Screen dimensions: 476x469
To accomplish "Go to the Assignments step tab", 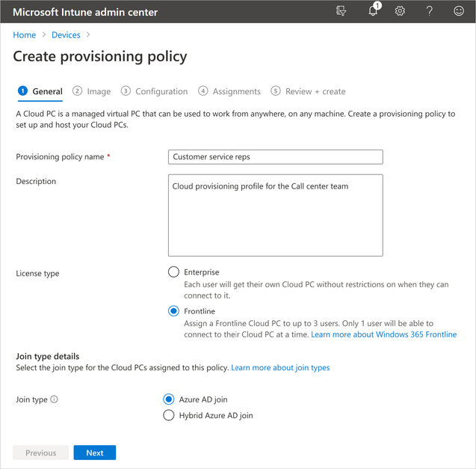I will pyautogui.click(x=229, y=91).
